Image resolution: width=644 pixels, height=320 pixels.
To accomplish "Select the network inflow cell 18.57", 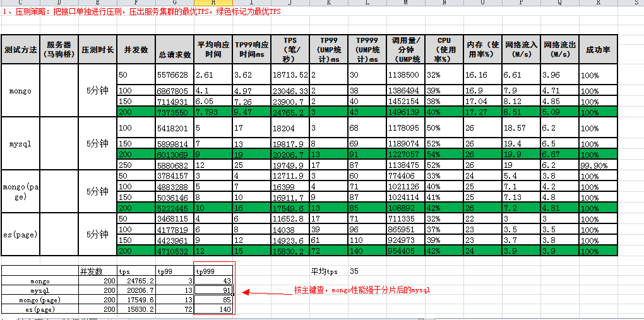I will click(x=522, y=127).
